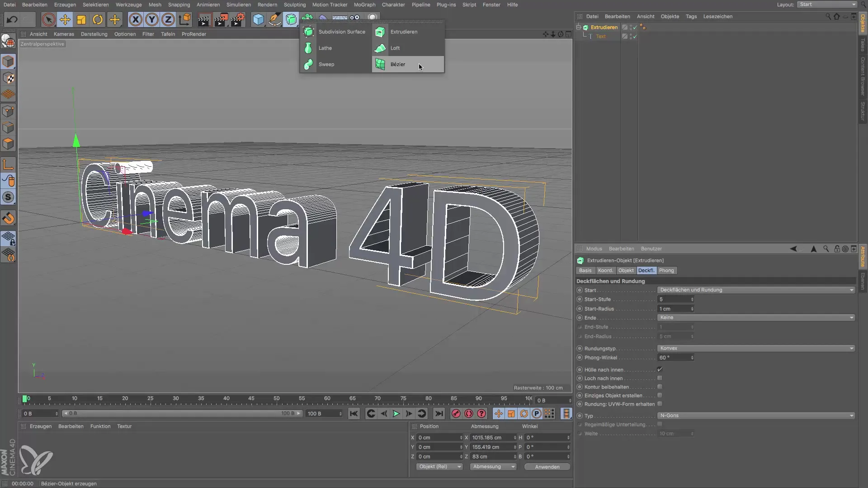Select the live selection tool
This screenshot has width=868, height=488.
[x=48, y=19]
